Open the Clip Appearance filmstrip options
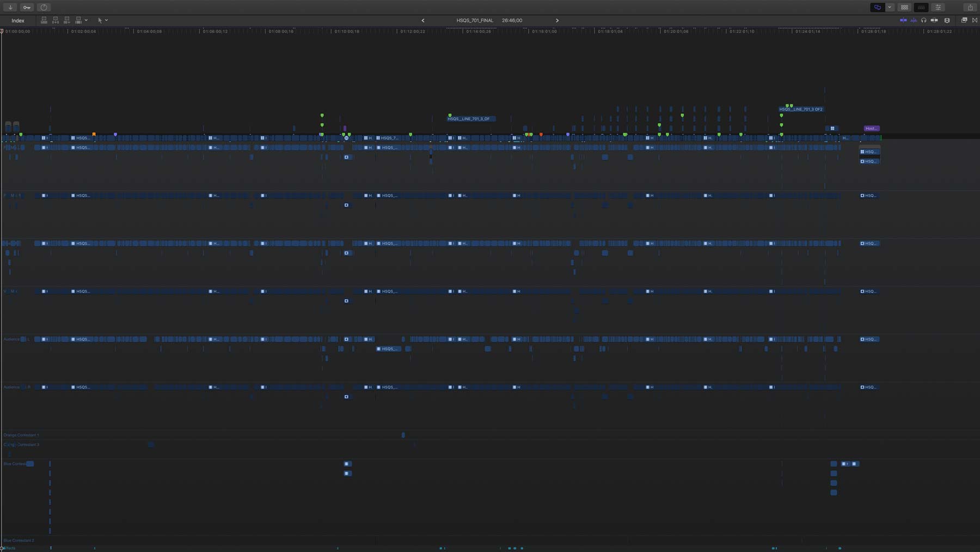Viewport: 980px width, 552px height. point(947,20)
